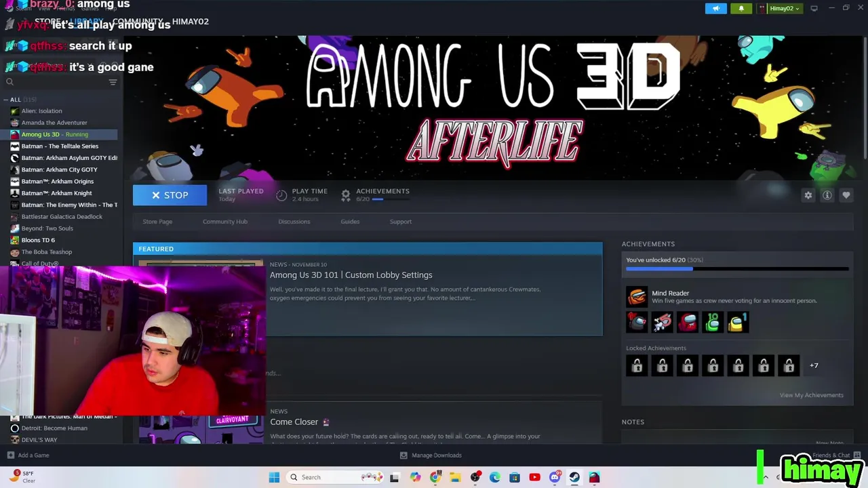Show hidden system tray icons chevron
This screenshot has width=868, height=488.
[x=766, y=477]
